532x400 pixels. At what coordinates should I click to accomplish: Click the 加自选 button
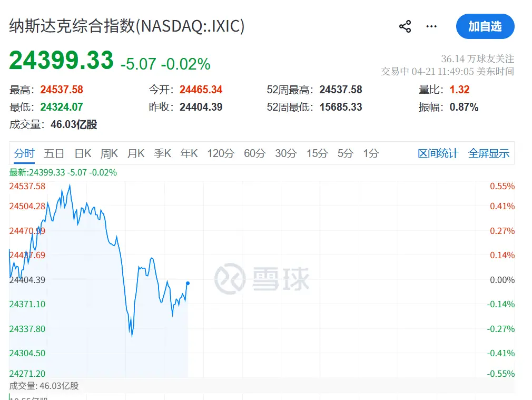485,27
